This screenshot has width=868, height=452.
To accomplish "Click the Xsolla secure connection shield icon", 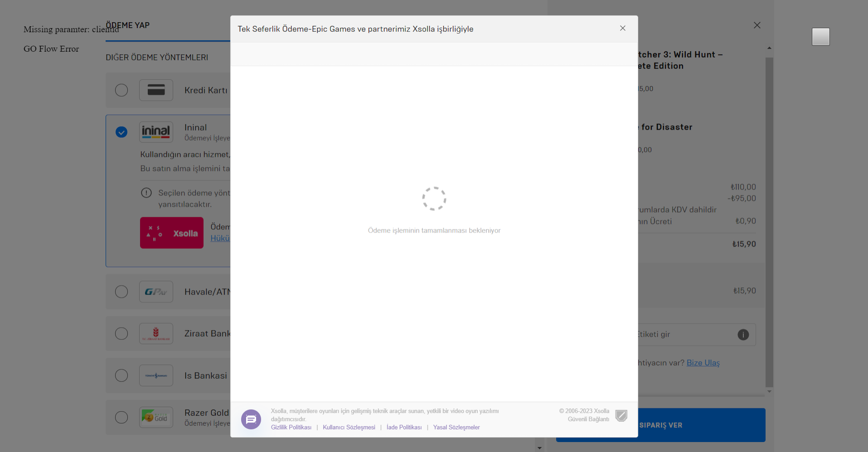I will (x=621, y=415).
